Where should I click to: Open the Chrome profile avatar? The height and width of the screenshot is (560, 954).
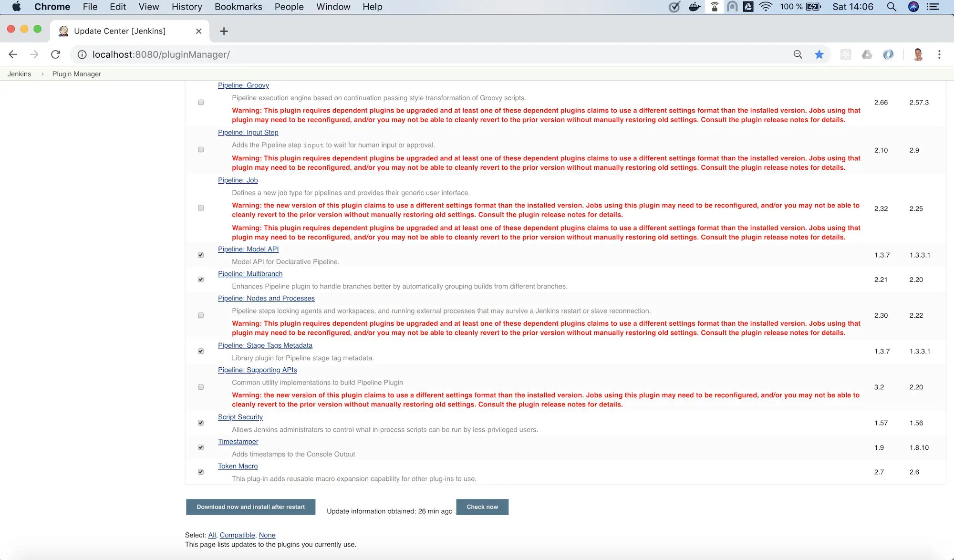918,54
